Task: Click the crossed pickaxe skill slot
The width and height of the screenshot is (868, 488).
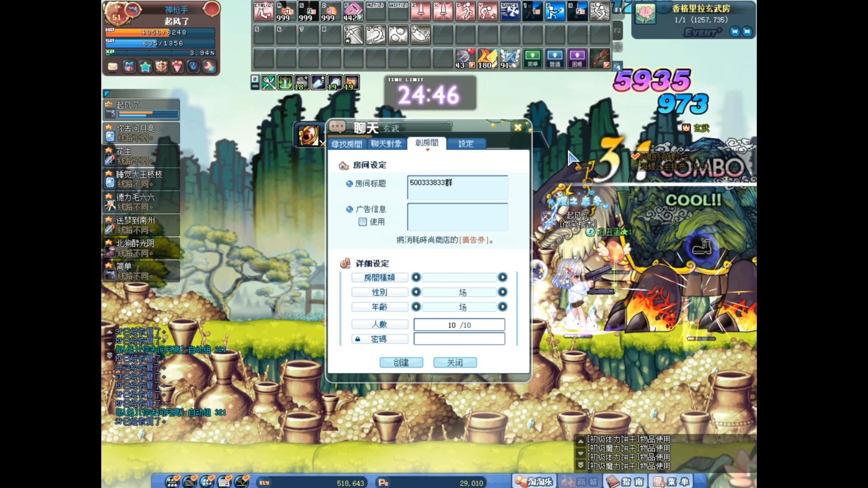Action: click(x=354, y=34)
